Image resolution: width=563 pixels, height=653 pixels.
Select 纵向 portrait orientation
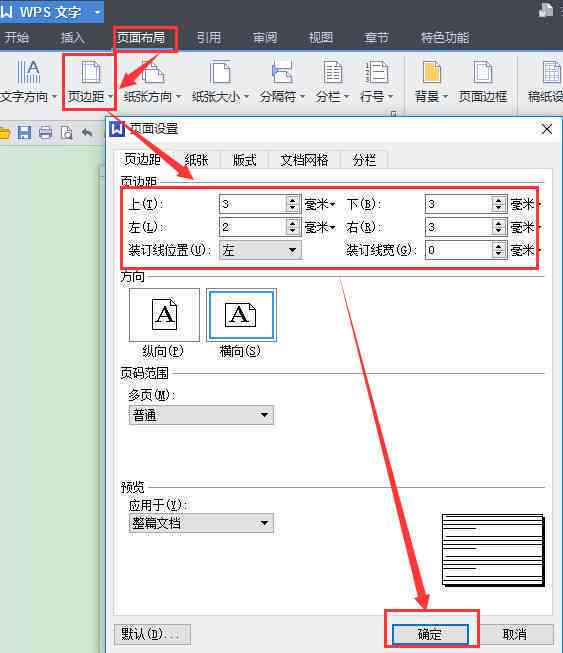[x=164, y=315]
